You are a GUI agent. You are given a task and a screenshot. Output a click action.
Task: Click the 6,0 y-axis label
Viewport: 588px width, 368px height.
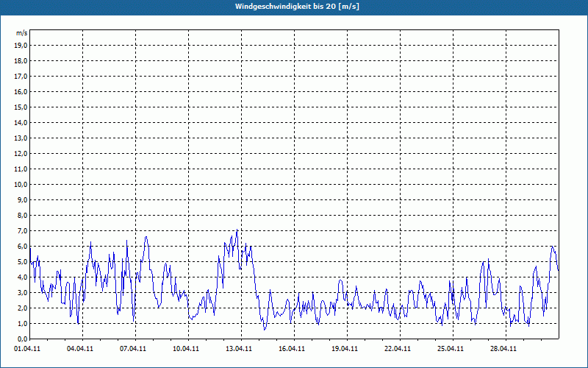23,247
